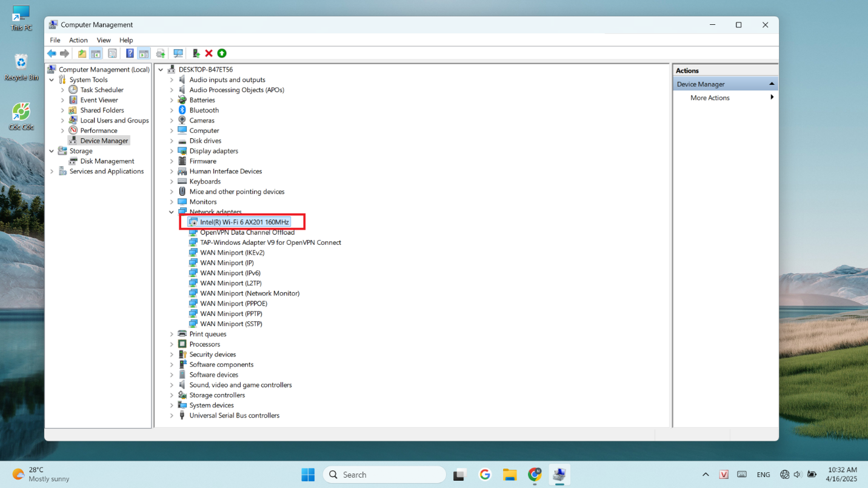Expand Services and Applications node
Screen dimensions: 868x488
coord(52,172)
